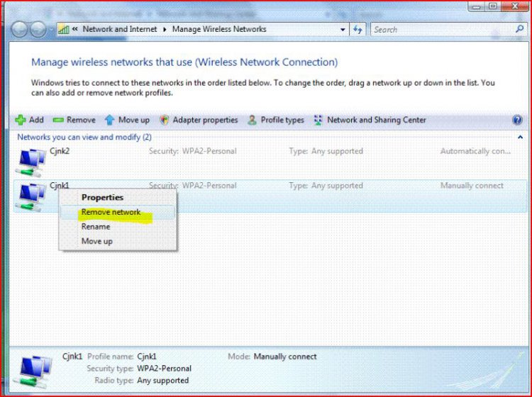Close the Manage Wireless Networks window

(x=515, y=6)
